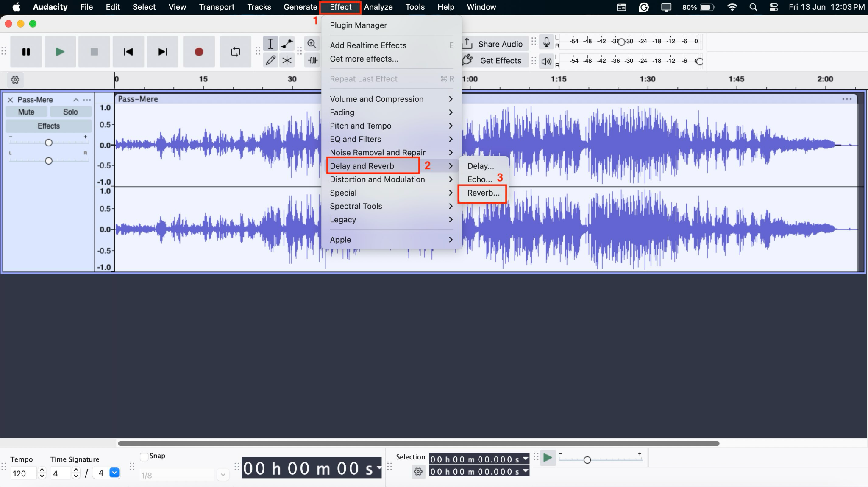Viewport: 868px width, 487px height.
Task: Open the Analyze menu
Action: click(378, 7)
